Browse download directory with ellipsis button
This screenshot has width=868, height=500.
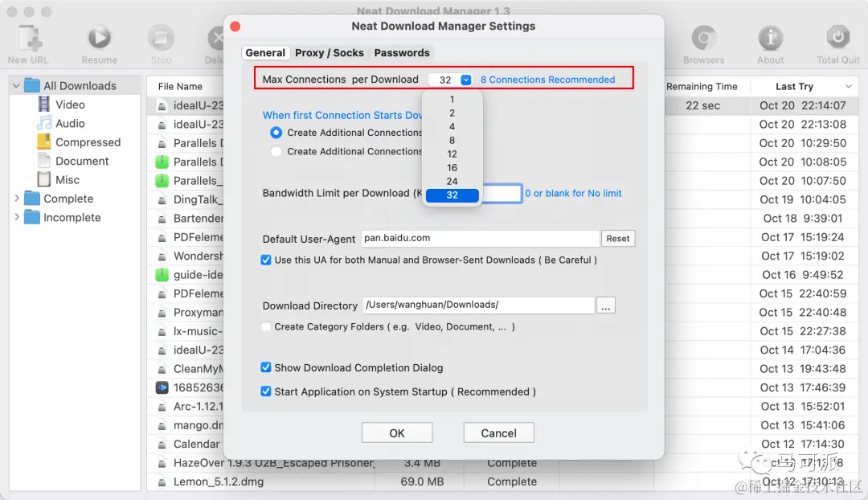tap(606, 305)
